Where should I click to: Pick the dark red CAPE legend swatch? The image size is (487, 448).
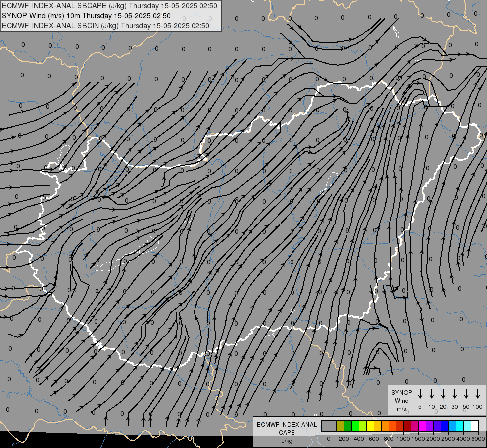(407, 426)
